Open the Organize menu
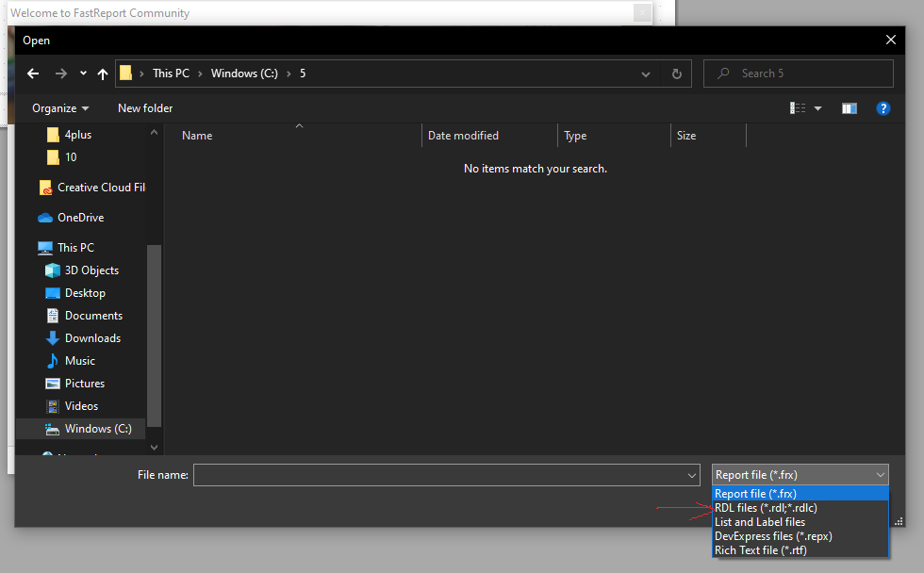The width and height of the screenshot is (924, 573). (x=58, y=107)
